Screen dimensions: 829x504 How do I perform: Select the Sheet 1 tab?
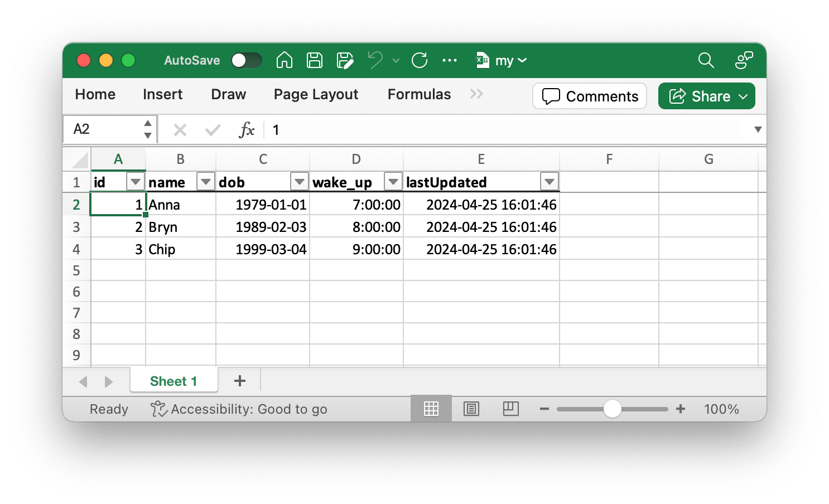[x=173, y=381]
